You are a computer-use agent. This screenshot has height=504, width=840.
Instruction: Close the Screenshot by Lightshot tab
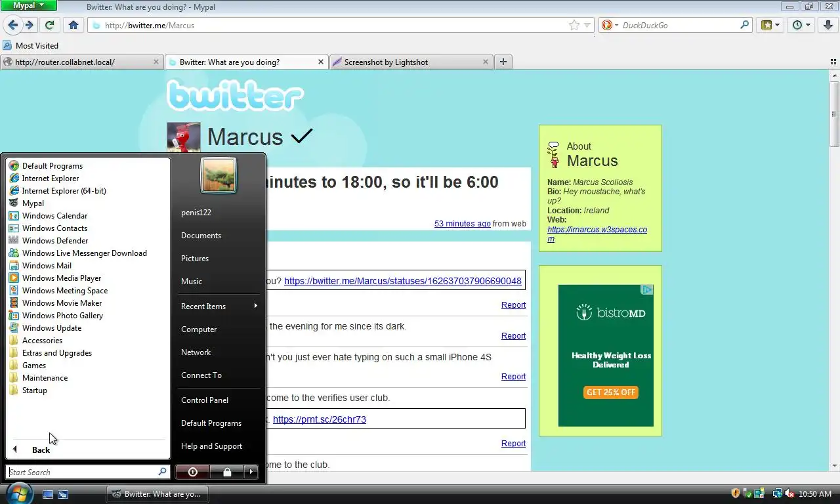click(486, 62)
